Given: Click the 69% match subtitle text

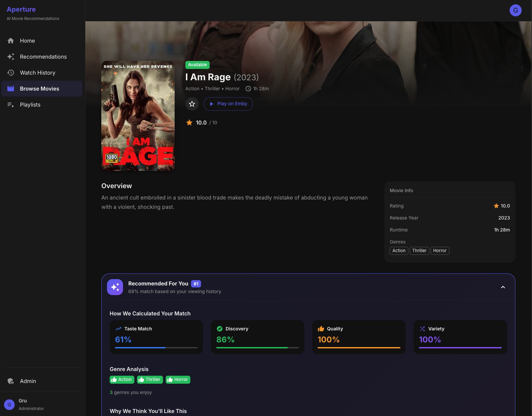Looking at the screenshot, I should 175,291.
